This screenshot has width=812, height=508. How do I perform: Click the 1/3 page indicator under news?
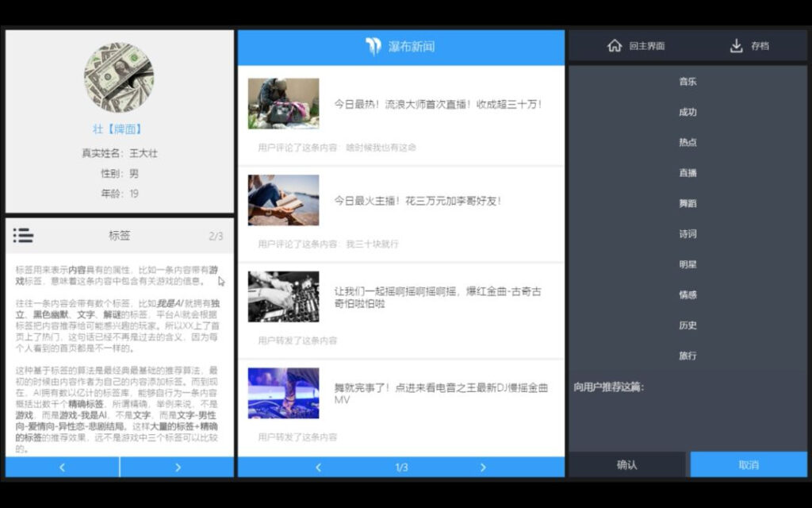coord(401,468)
